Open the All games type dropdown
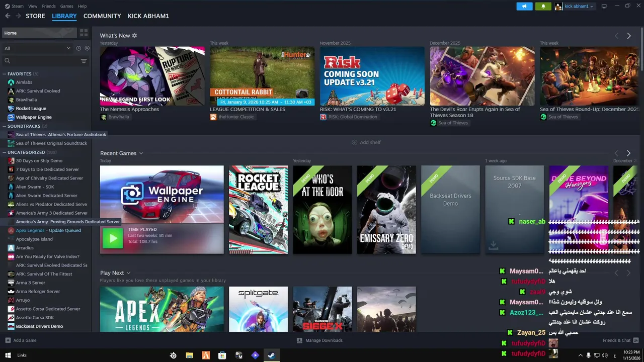Viewport: 644px width, 362px height. coord(37,48)
